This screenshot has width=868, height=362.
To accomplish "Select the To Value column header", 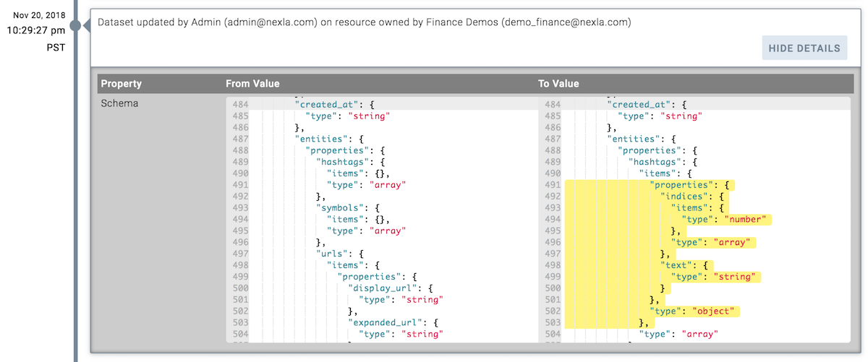I will [558, 84].
